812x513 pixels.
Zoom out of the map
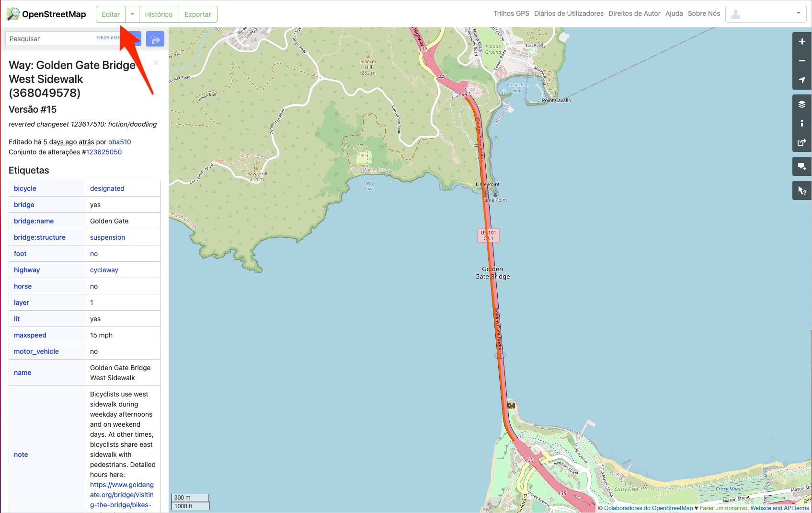click(802, 61)
